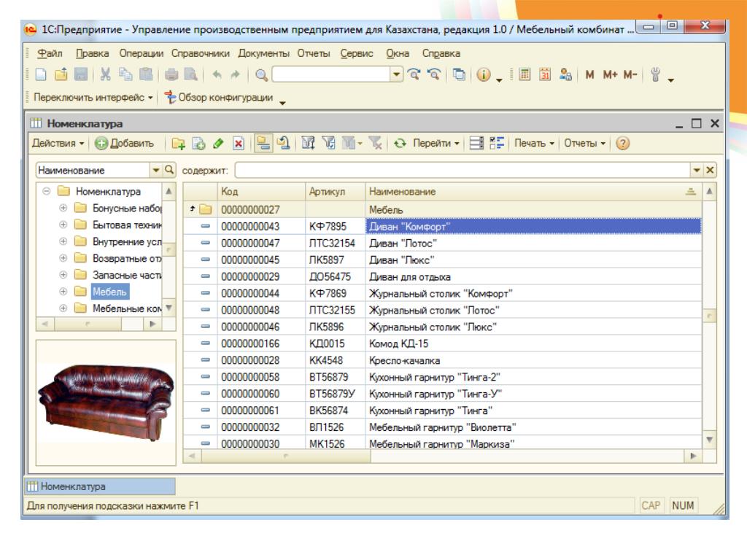Open the Справка menu

441,53
